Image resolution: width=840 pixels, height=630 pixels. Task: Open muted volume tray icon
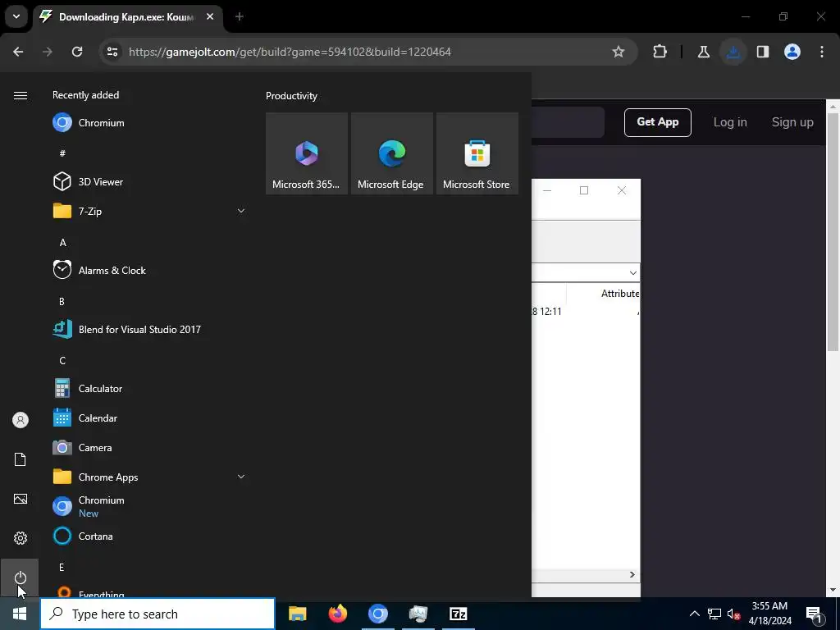[733, 614]
